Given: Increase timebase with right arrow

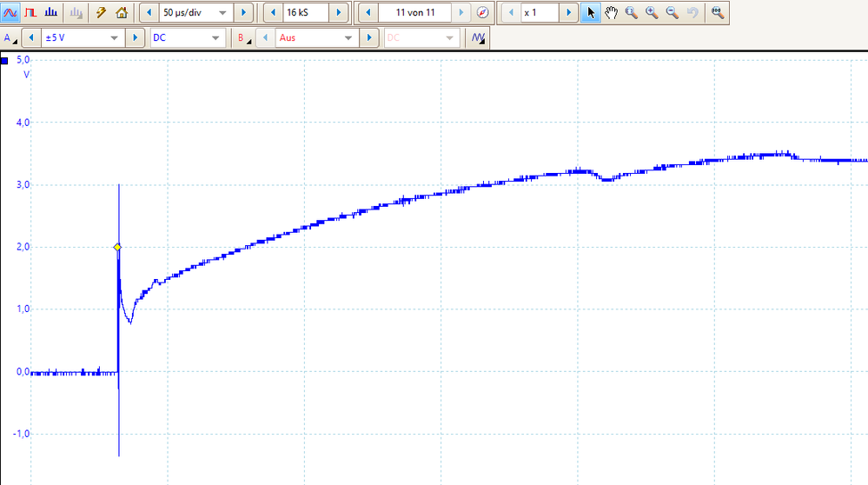Looking at the screenshot, I should 243,12.
